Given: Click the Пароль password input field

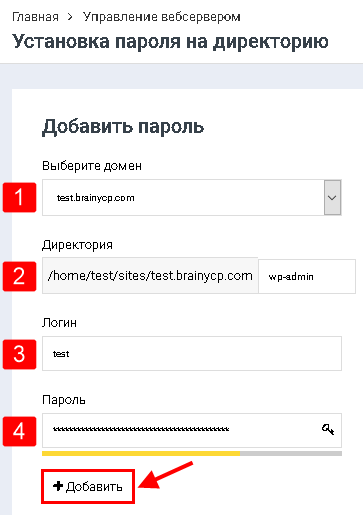Looking at the screenshot, I should click(192, 430).
